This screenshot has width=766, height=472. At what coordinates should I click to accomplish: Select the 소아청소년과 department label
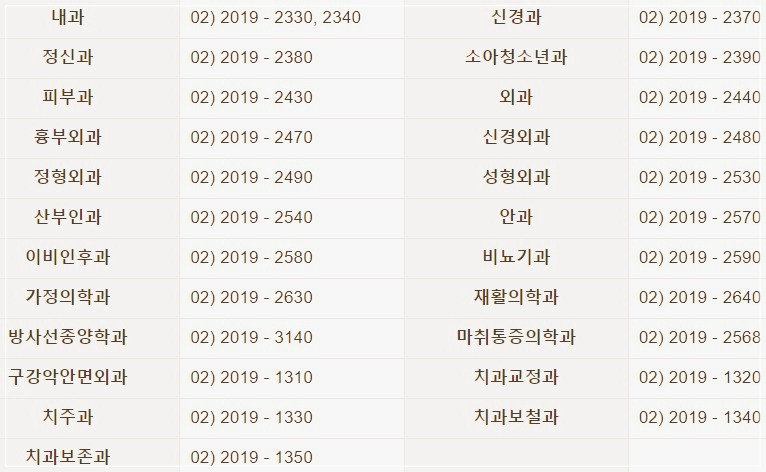pyautogui.click(x=516, y=57)
